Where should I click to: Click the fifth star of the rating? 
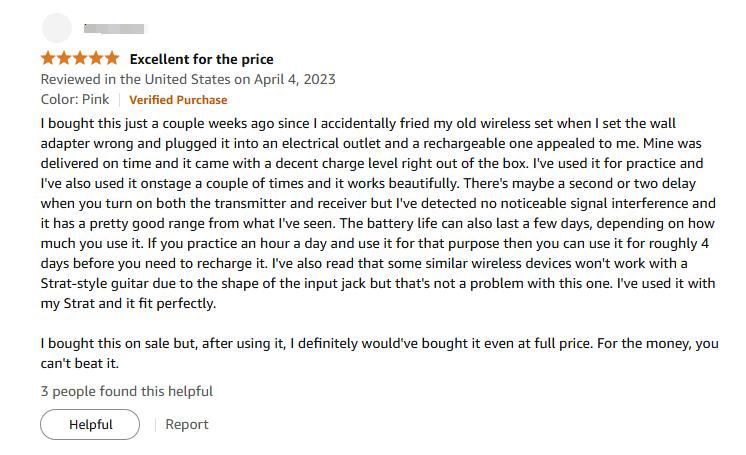tap(112, 58)
